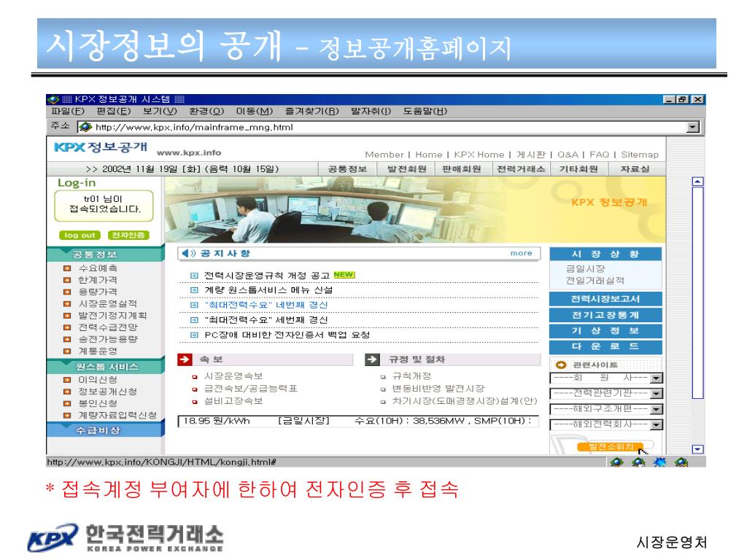
Task: Click the 다운로드 button
Action: pyautogui.click(x=605, y=346)
